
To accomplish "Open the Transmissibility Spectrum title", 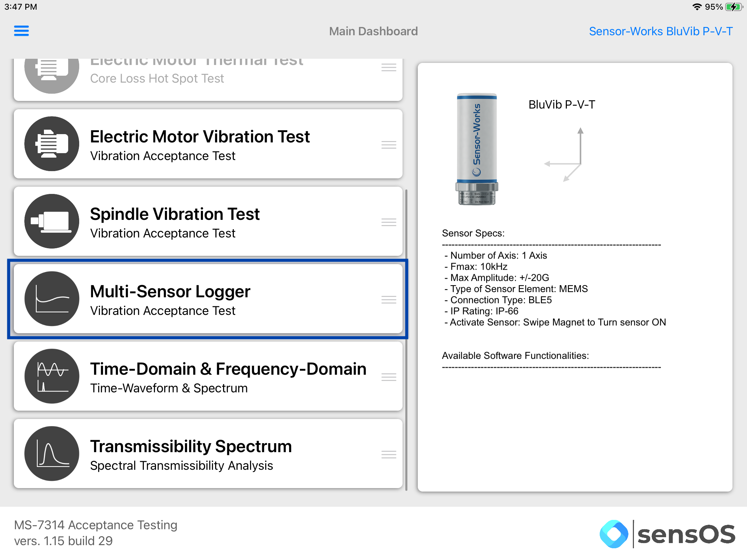I will pyautogui.click(x=191, y=447).
